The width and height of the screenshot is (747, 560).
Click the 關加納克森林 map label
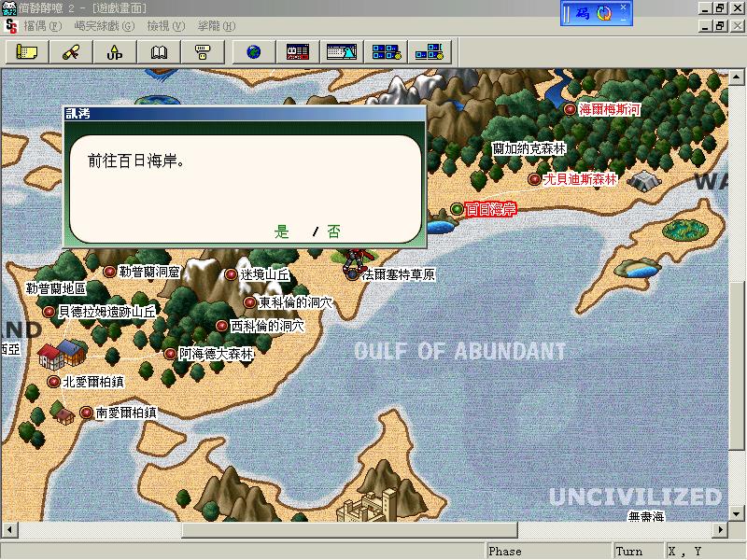pyautogui.click(x=529, y=148)
